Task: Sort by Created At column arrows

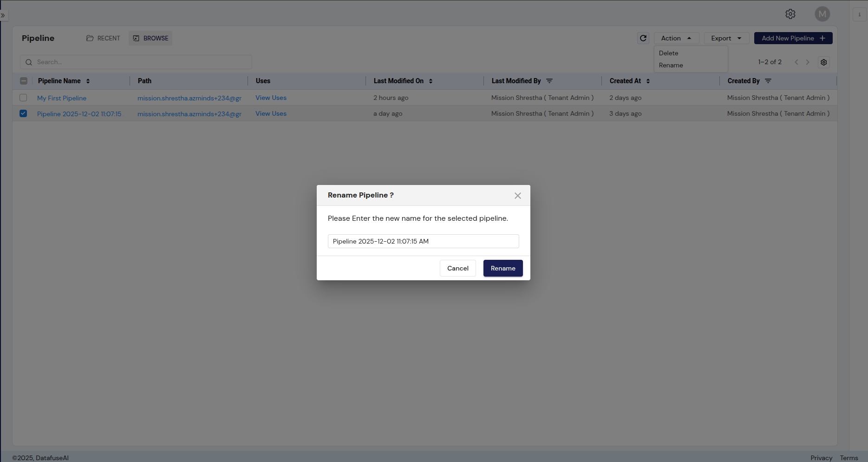Action: point(648,81)
